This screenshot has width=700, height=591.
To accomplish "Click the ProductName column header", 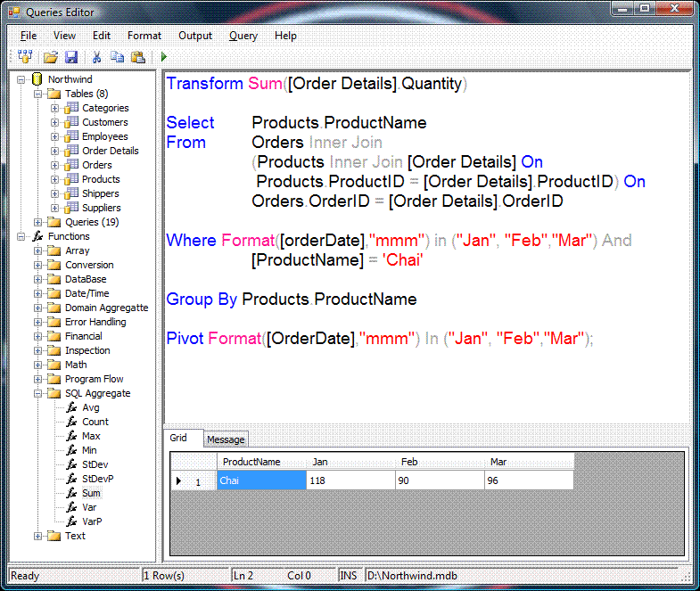I will [x=261, y=462].
